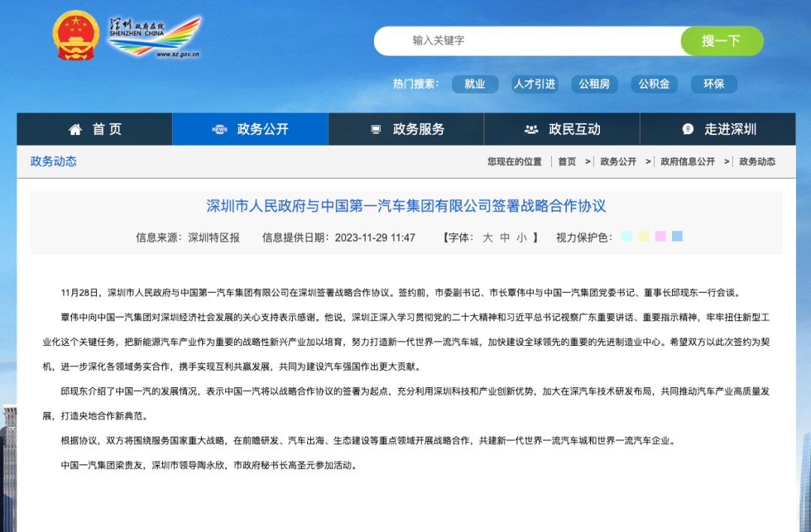Select hot search tag 人才引进

535,84
